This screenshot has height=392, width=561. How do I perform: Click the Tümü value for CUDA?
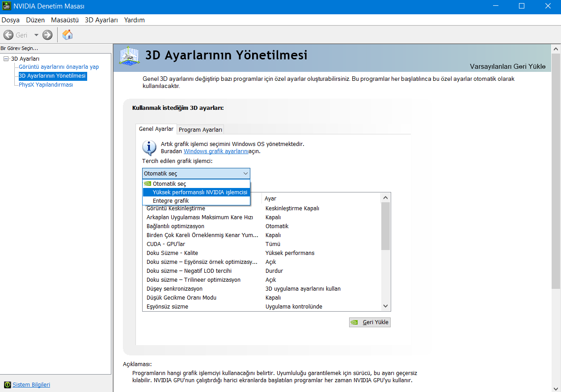273,244
